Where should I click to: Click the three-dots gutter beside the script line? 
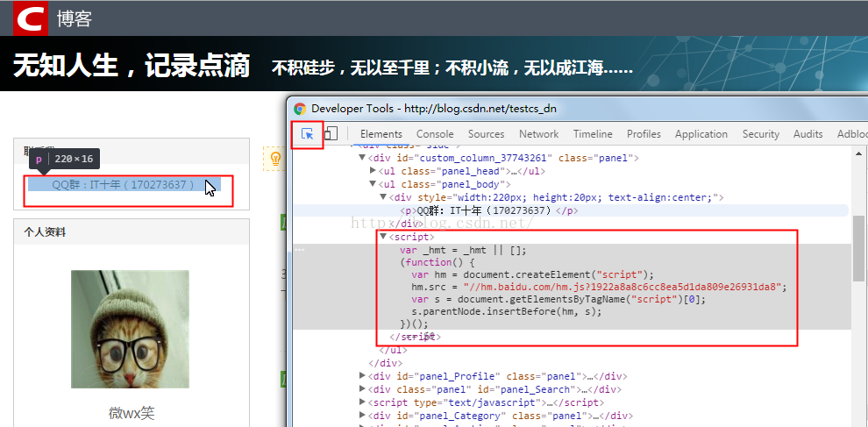tap(300, 250)
